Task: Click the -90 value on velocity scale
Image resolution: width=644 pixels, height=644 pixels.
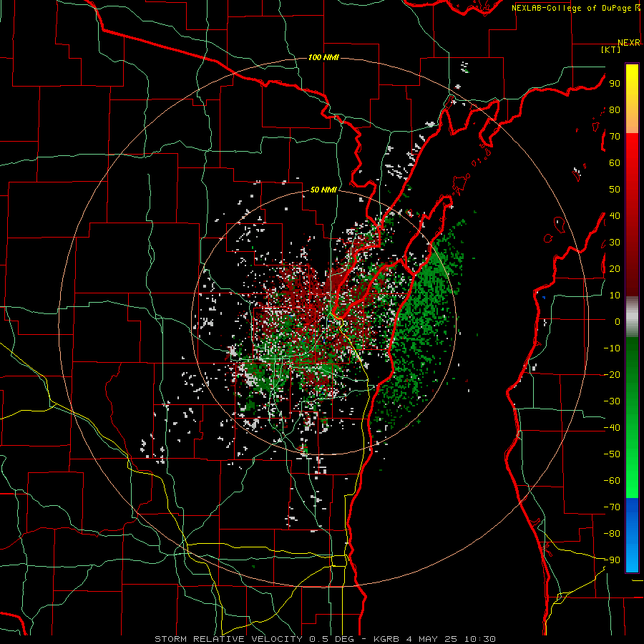Action: point(612,560)
